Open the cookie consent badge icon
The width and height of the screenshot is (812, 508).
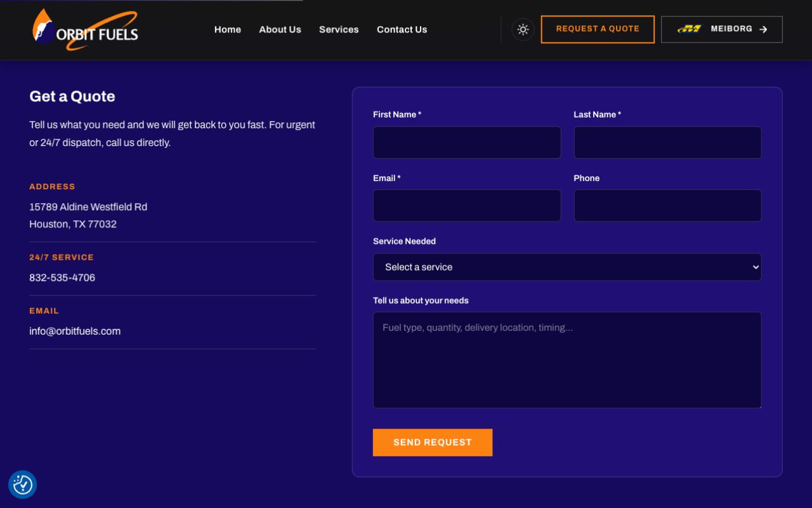[x=22, y=485]
